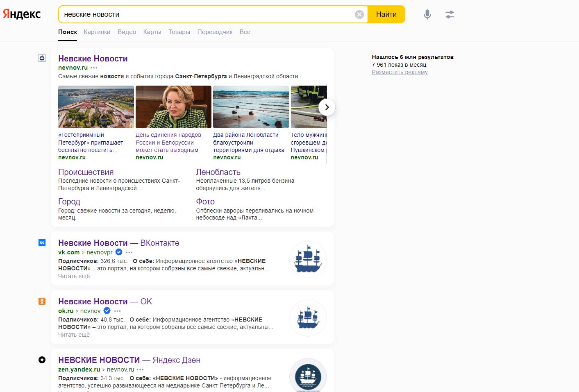
Task: Open the firefighters hose thumbnail
Action: tap(309, 107)
